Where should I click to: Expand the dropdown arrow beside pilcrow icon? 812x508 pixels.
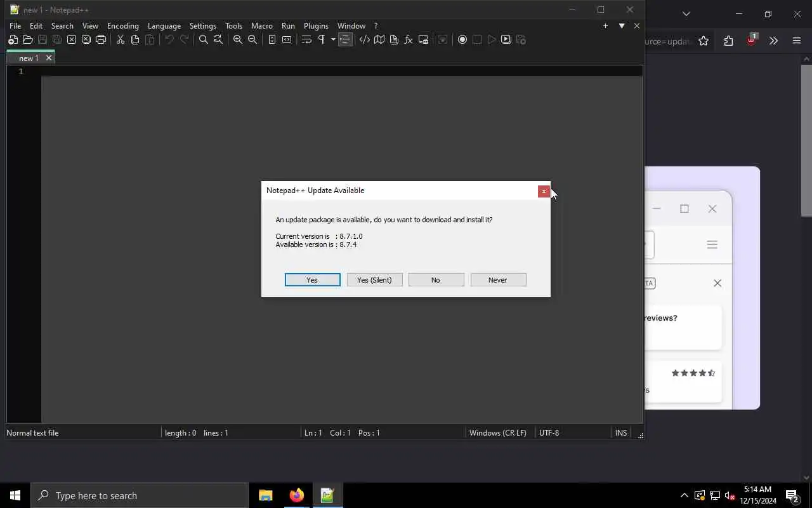[x=333, y=39]
